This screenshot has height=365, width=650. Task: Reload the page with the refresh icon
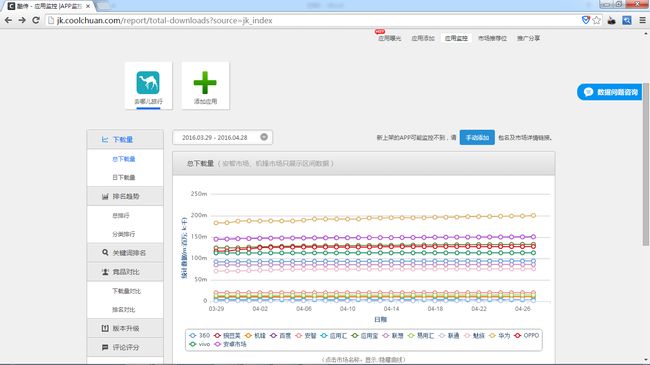pyautogui.click(x=36, y=20)
